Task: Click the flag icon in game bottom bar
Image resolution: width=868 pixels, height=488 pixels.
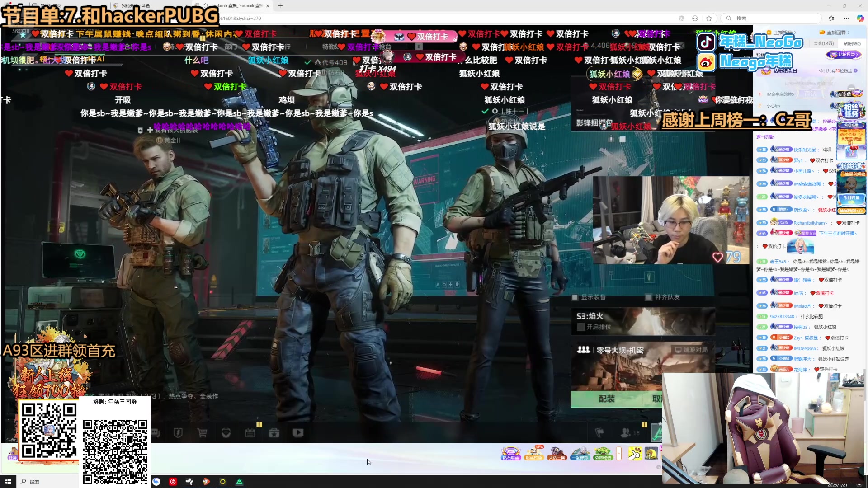Action: [x=599, y=432]
